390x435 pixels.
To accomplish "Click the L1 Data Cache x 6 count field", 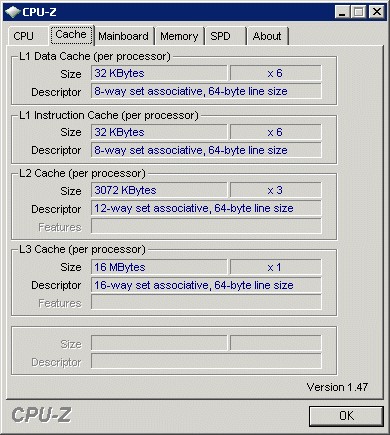I will tap(276, 73).
